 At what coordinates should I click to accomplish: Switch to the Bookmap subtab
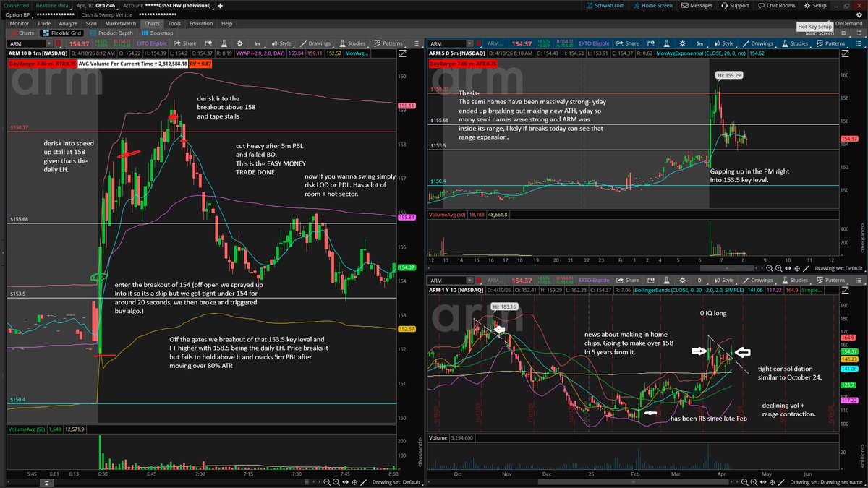tap(158, 33)
